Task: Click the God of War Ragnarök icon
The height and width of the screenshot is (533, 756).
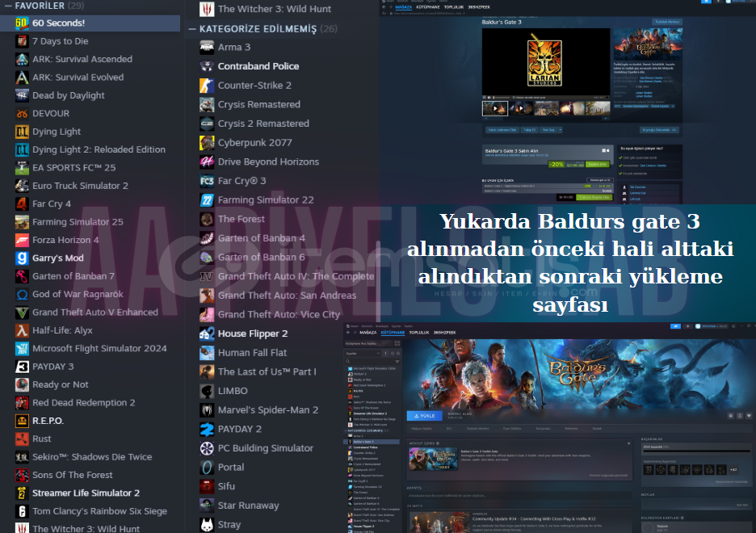Action: (x=22, y=294)
